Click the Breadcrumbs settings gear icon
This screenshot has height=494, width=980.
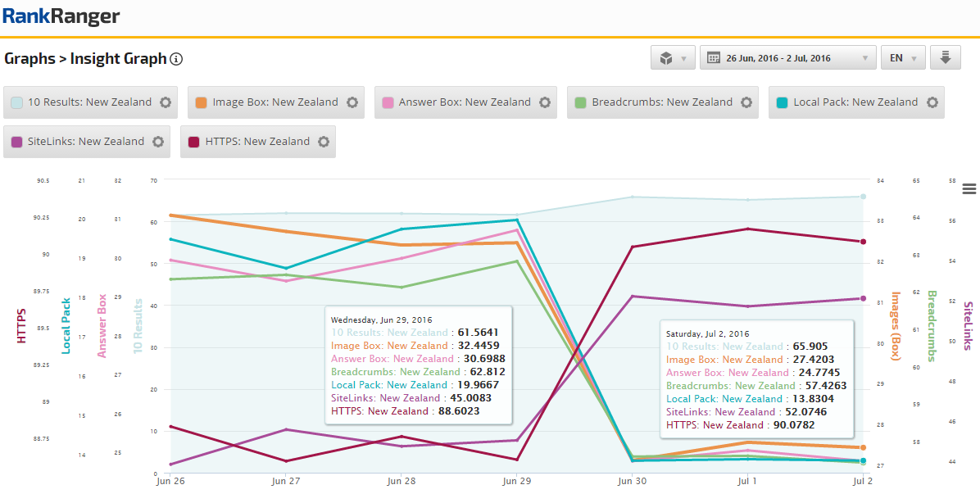pos(746,102)
